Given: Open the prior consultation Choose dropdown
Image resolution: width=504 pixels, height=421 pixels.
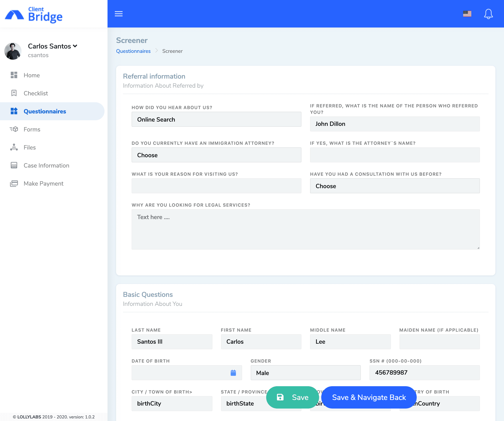Looking at the screenshot, I should tap(395, 186).
